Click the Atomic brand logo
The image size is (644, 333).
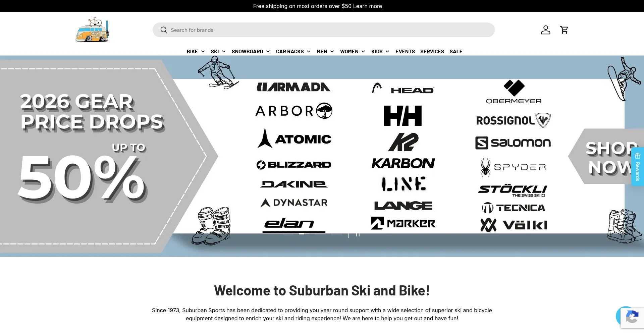click(x=294, y=138)
